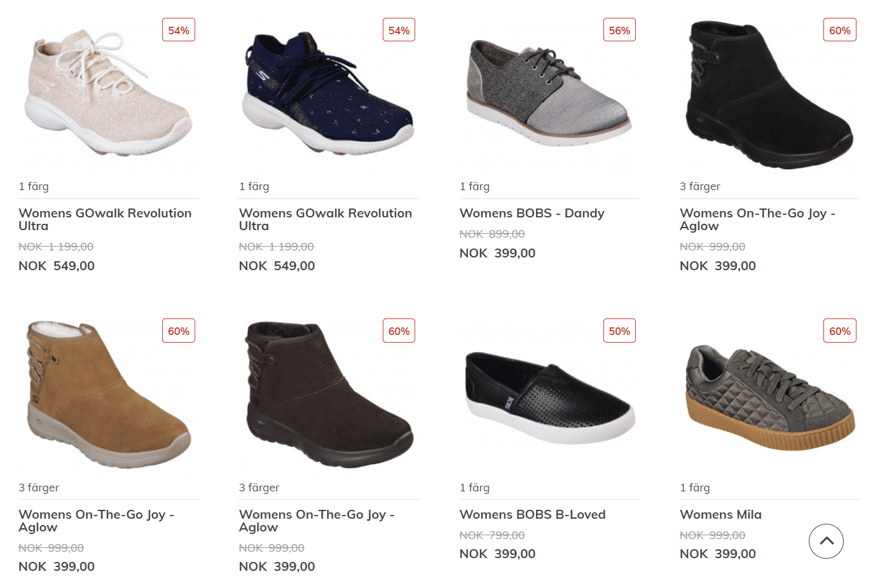Open the Womens Mila product link
Image resolution: width=880 pixels, height=588 pixels.
pos(720,514)
